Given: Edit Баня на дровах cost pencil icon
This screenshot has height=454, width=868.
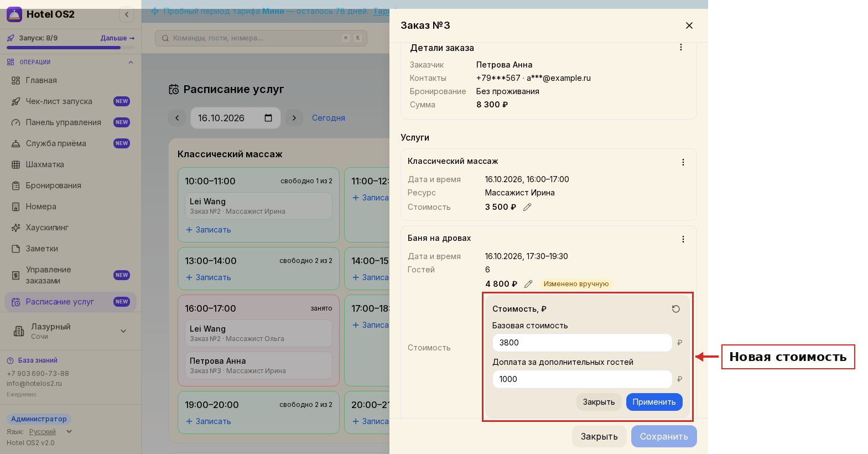Looking at the screenshot, I should (x=528, y=284).
